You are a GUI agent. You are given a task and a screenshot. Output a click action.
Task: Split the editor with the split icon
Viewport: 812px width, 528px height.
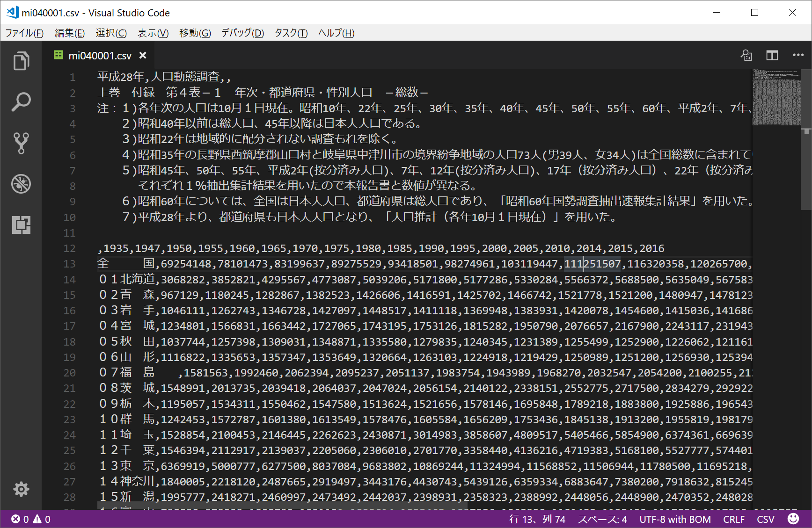[772, 55]
